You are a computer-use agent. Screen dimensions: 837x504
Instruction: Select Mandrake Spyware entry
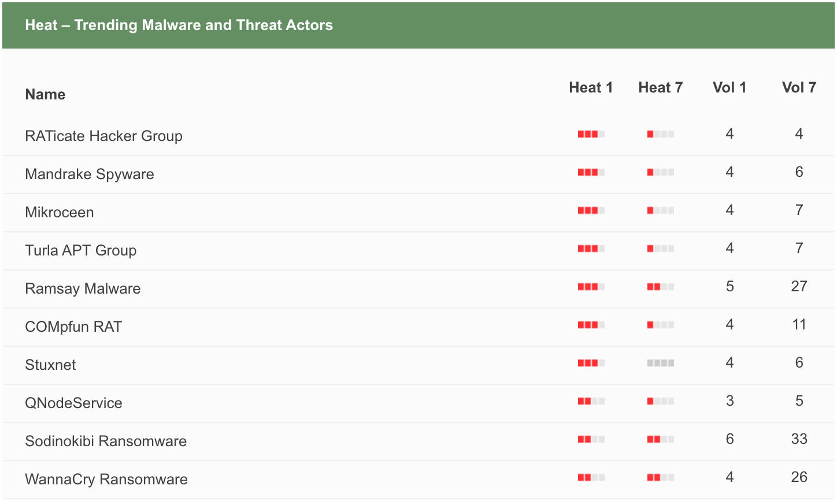tap(90, 174)
